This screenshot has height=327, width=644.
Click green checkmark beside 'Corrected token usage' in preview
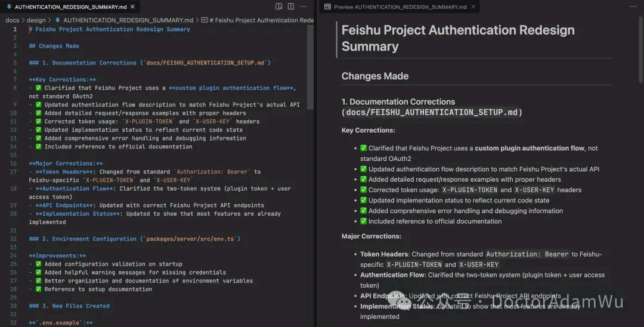[x=364, y=190]
